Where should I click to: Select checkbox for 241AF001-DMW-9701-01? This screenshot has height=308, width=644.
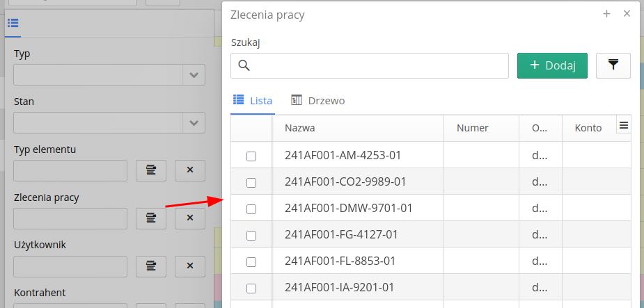[251, 209]
